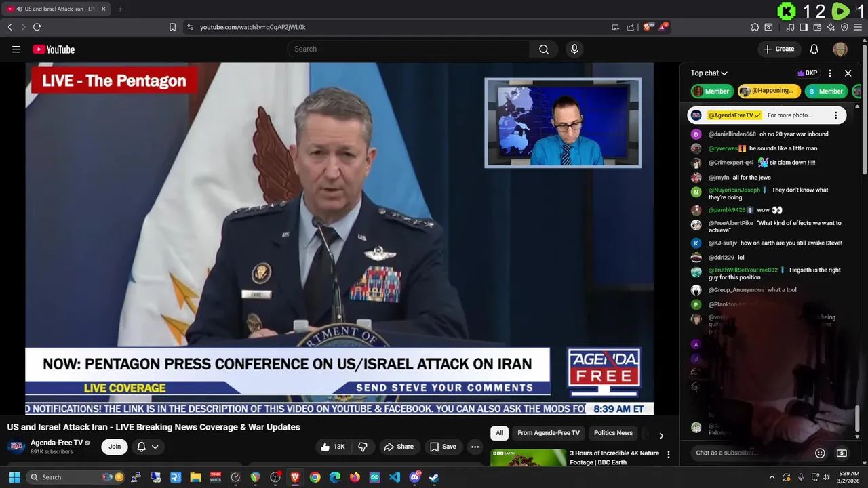Toggle the browser sidebar panel icon

(x=804, y=27)
